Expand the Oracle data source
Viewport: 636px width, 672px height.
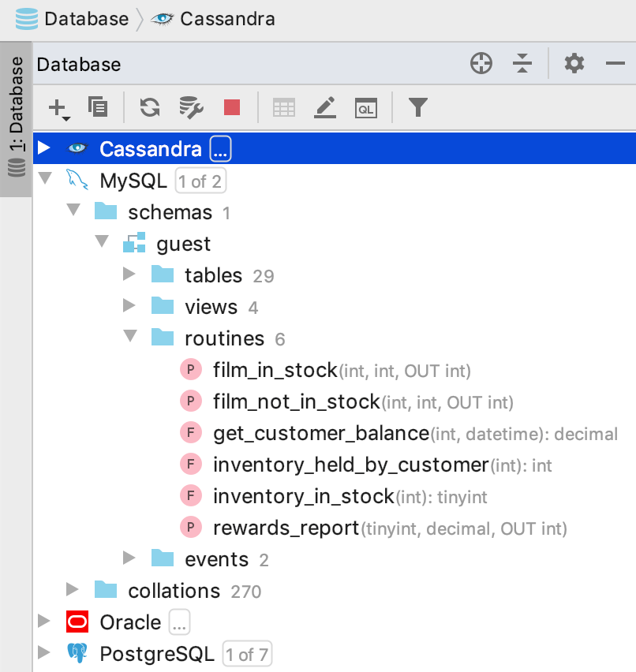pos(44,621)
